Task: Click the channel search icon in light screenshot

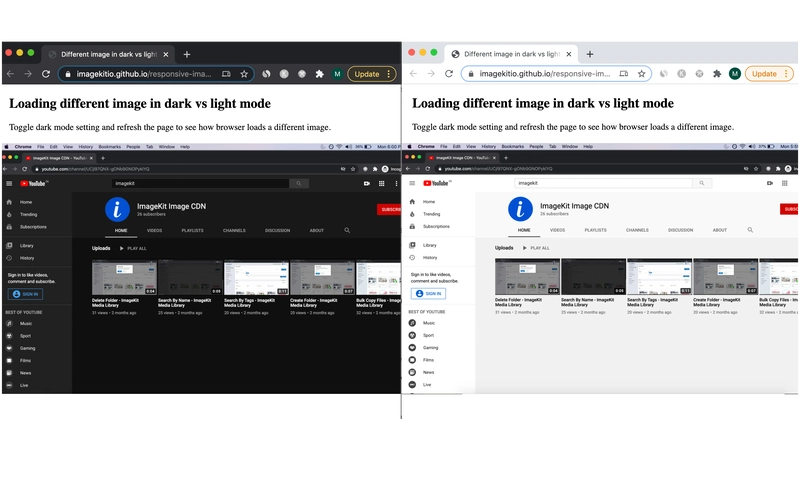Action: pyautogui.click(x=750, y=230)
